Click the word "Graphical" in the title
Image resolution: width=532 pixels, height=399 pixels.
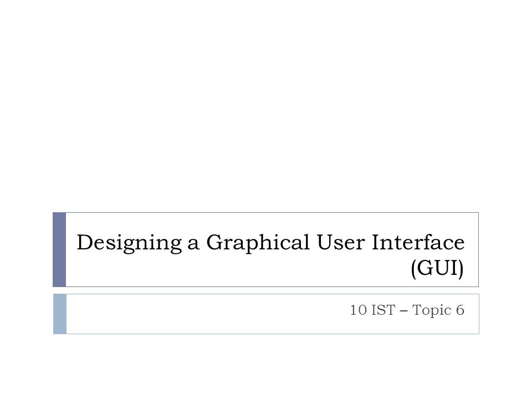coord(258,243)
